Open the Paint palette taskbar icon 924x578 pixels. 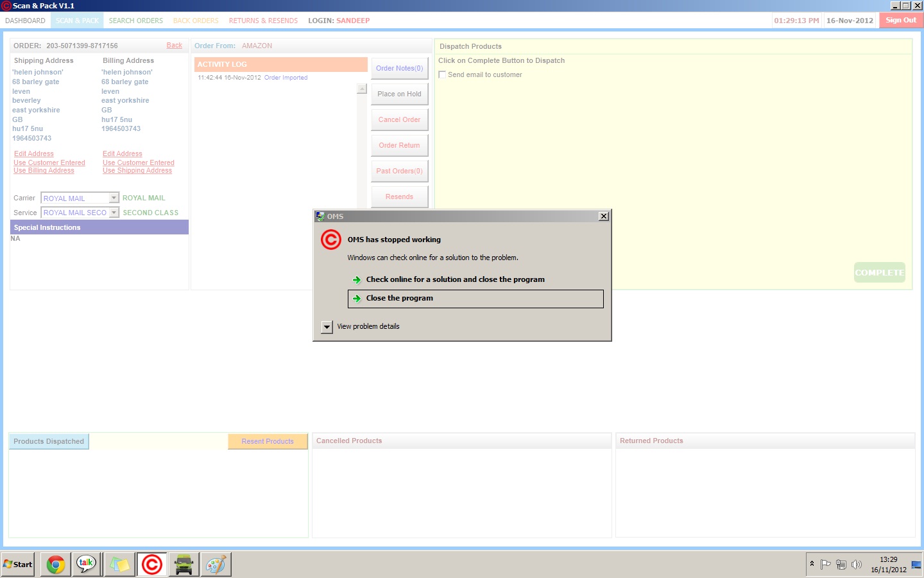216,565
